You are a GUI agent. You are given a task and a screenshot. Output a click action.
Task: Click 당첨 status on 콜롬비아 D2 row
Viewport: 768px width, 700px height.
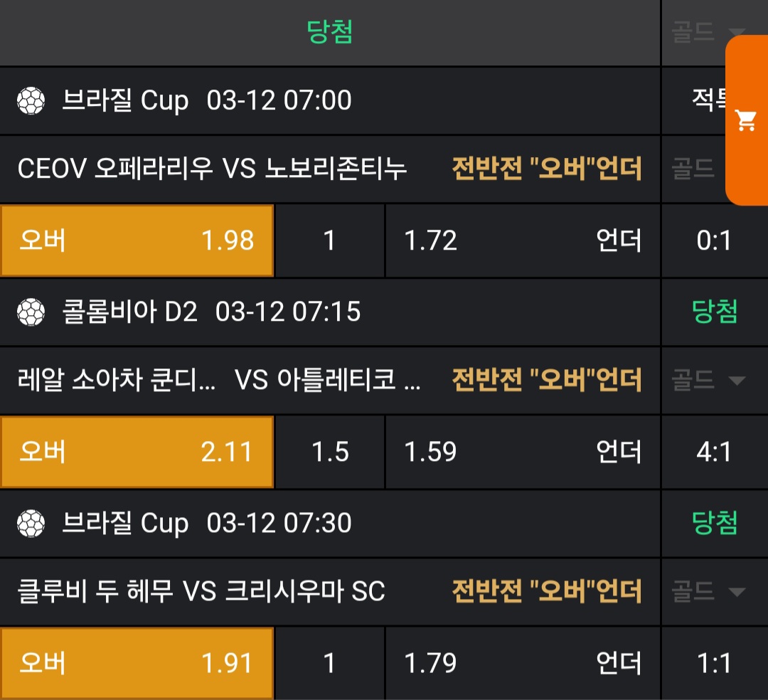(715, 312)
